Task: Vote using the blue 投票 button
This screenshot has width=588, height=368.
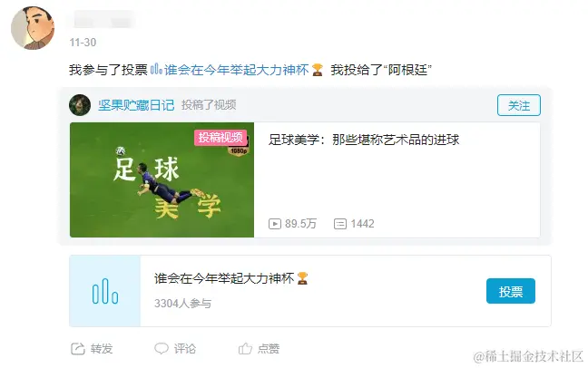Action: click(510, 291)
